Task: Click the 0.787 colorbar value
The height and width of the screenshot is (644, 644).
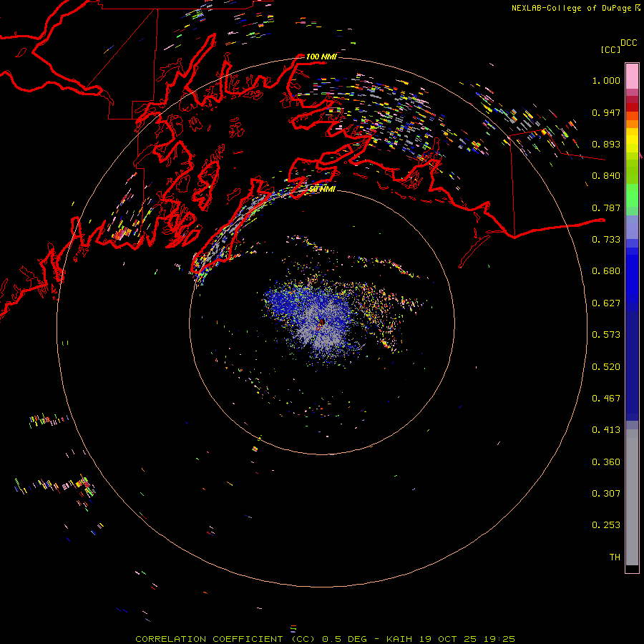Action: tap(606, 208)
